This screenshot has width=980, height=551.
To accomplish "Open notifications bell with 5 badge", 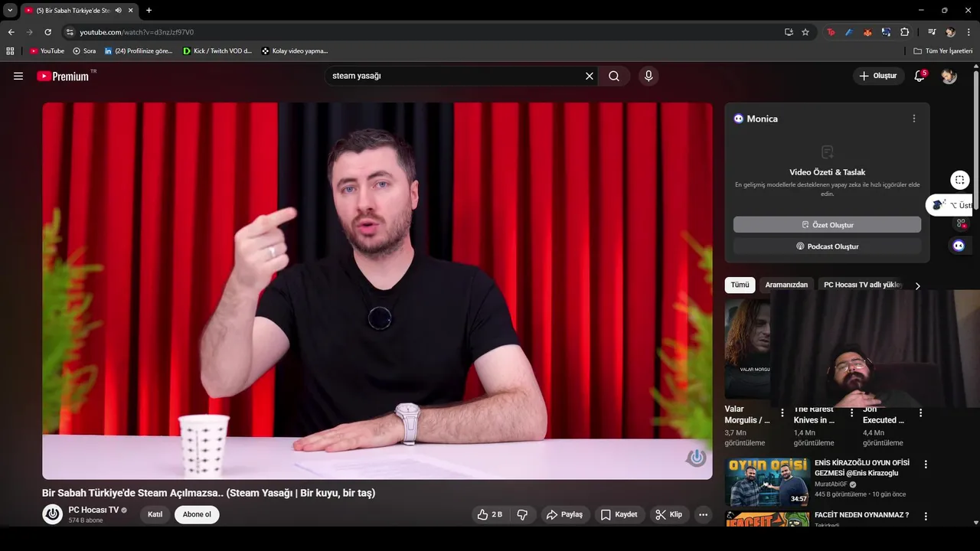I will tap(920, 76).
